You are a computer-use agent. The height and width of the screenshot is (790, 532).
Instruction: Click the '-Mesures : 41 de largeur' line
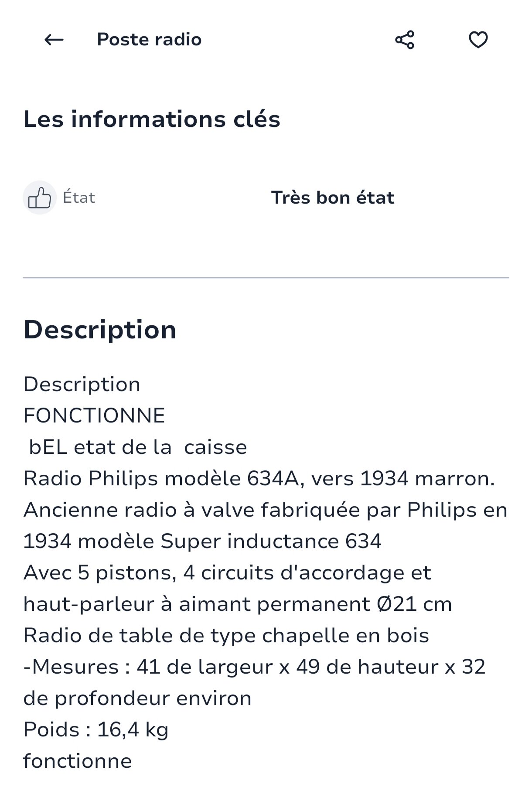[x=254, y=667]
